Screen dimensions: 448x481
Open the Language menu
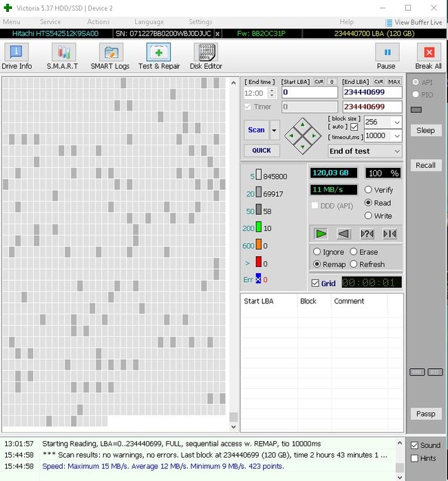point(149,22)
